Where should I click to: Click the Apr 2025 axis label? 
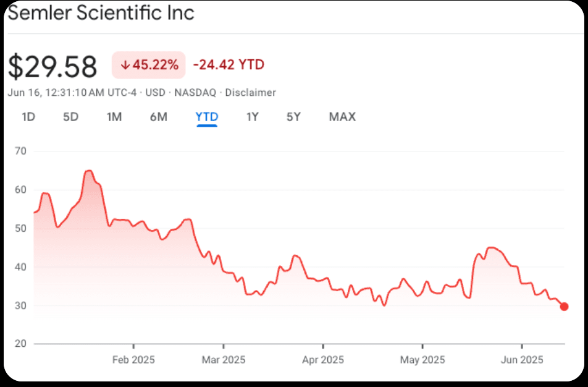[322, 360]
